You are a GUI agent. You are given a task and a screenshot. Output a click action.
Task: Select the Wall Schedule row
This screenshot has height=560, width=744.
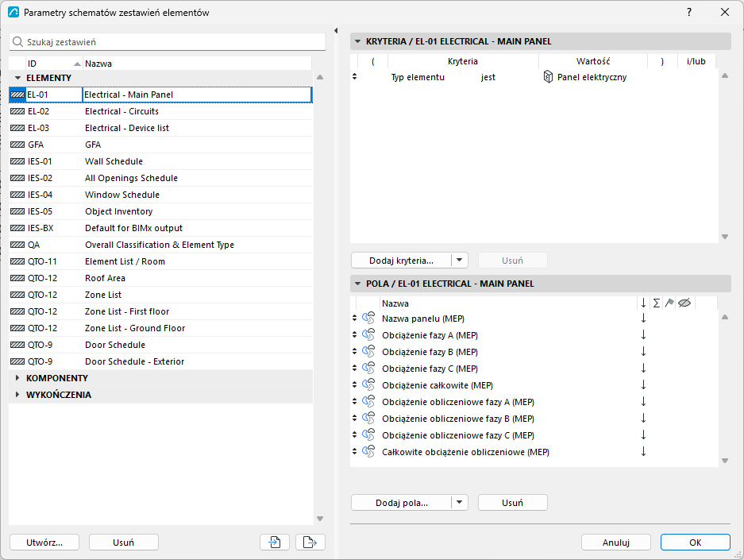161,161
